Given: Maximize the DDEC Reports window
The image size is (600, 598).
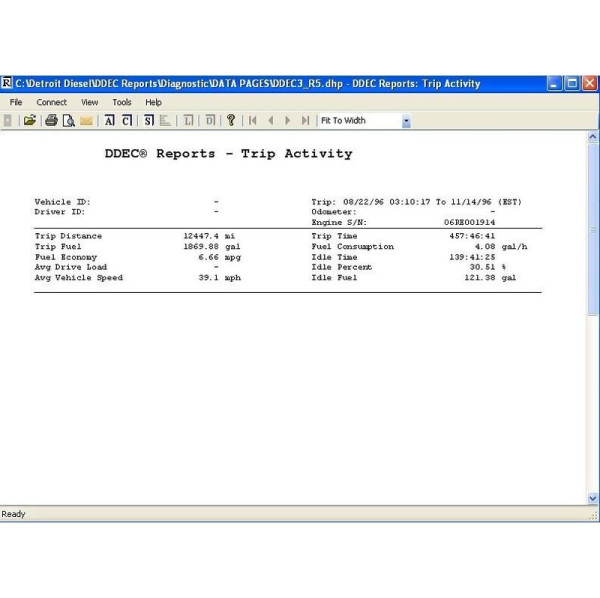Looking at the screenshot, I should pyautogui.click(x=573, y=84).
